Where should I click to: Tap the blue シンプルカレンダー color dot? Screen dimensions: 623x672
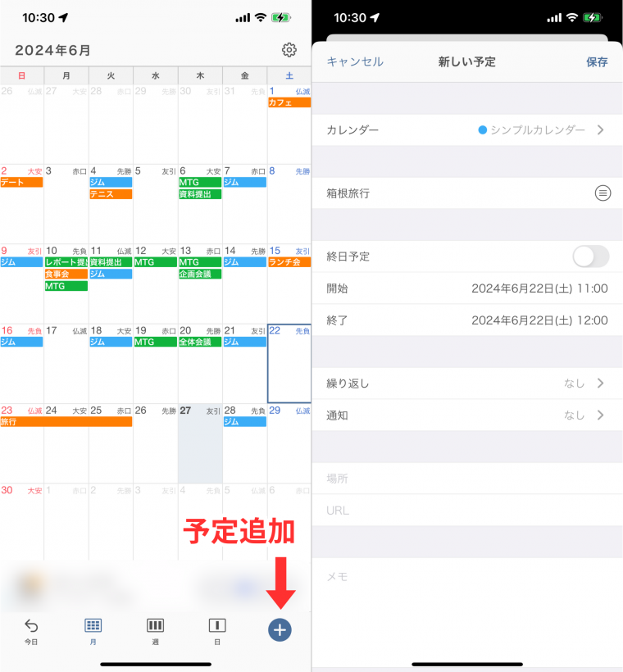coord(482,129)
